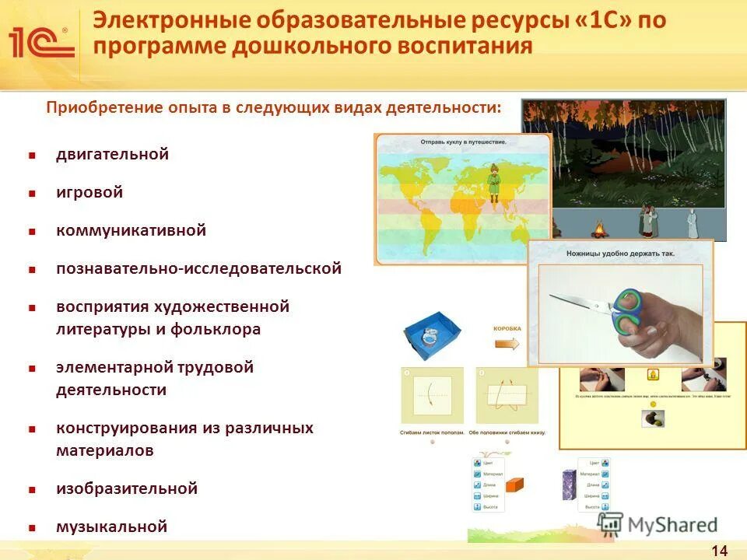This screenshot has height=560, width=747.
Task: Toggle the Цвет option for the purple block
Action: coord(605,462)
